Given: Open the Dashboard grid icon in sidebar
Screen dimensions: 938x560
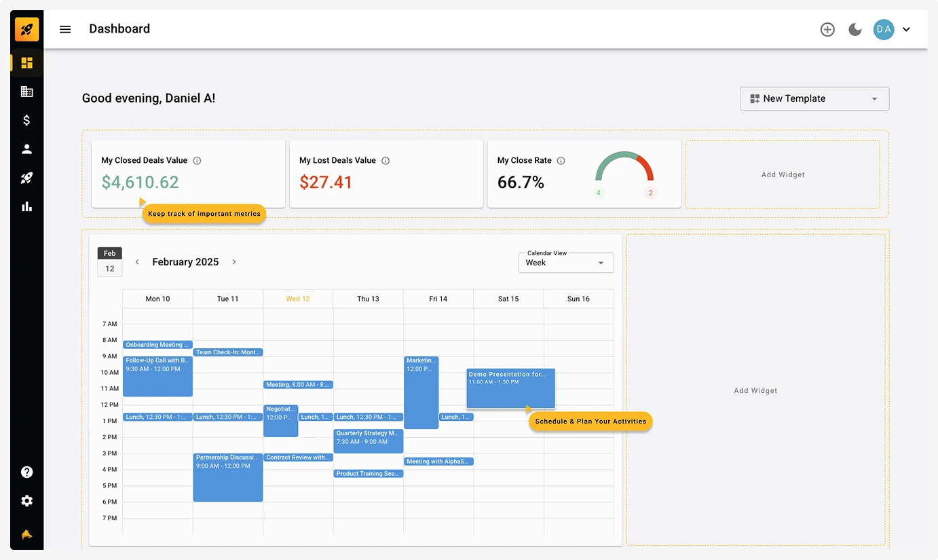Looking at the screenshot, I should point(26,62).
